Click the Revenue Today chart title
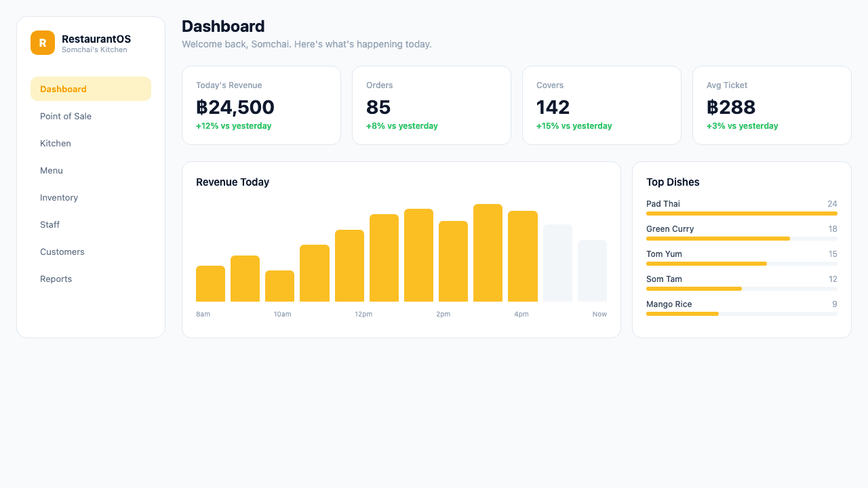Screen dimensions: 868x488 click(x=233, y=182)
